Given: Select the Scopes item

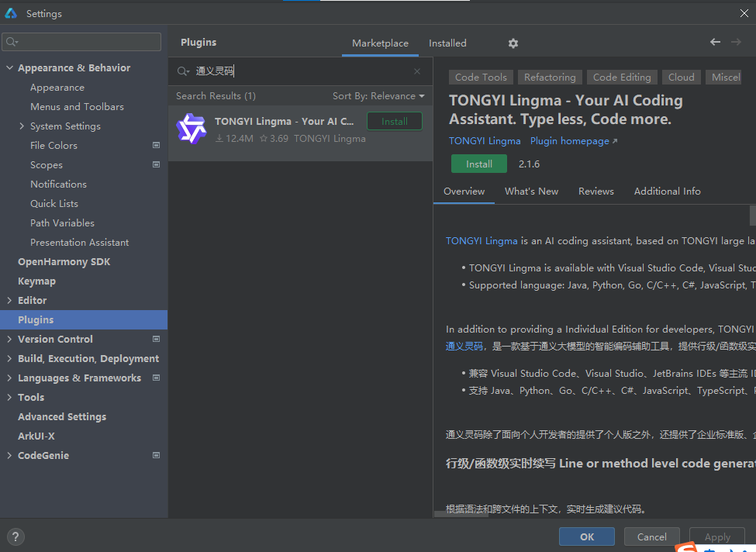Looking at the screenshot, I should coord(47,164).
